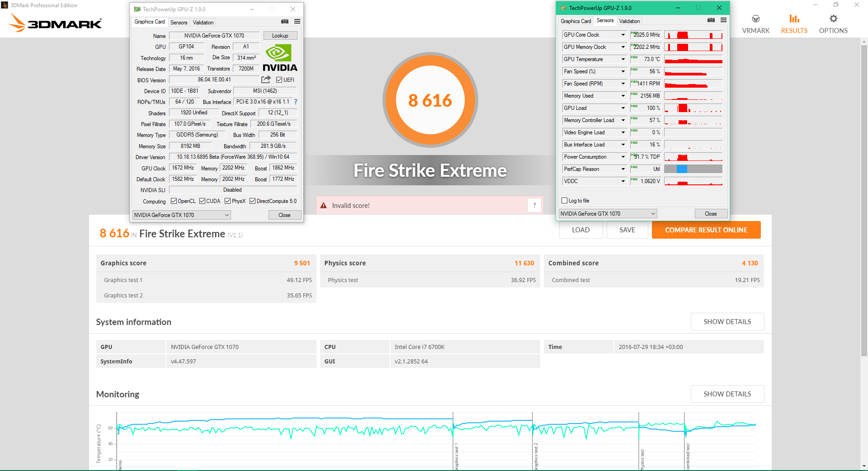Open RESULTS section in 3DMark

tap(794, 24)
